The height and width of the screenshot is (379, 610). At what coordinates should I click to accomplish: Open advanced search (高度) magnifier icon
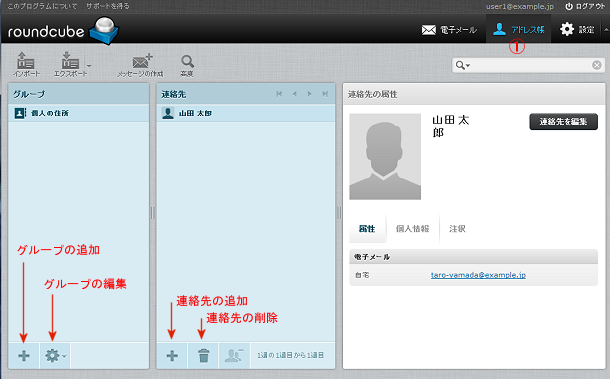coord(187,65)
